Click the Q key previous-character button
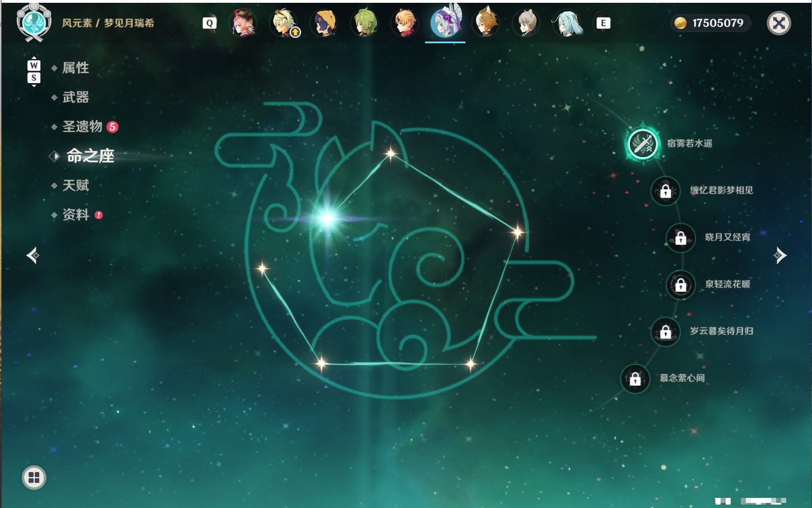 point(209,23)
